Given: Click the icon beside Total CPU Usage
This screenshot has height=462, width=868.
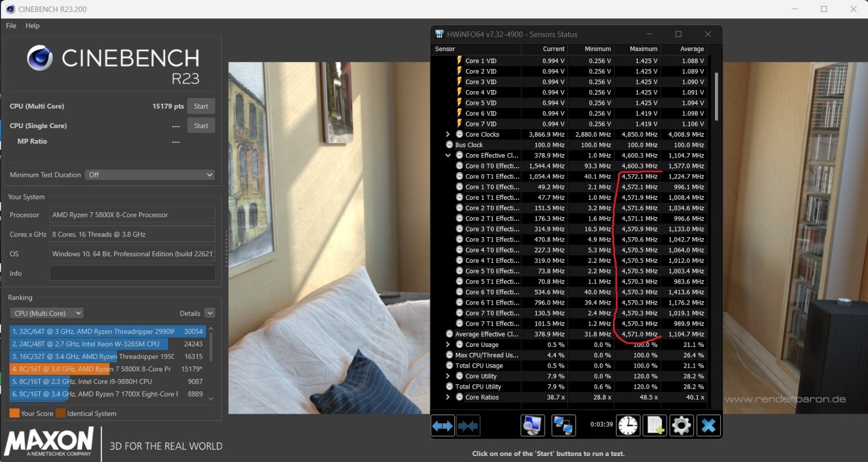Looking at the screenshot, I should pyautogui.click(x=449, y=365).
